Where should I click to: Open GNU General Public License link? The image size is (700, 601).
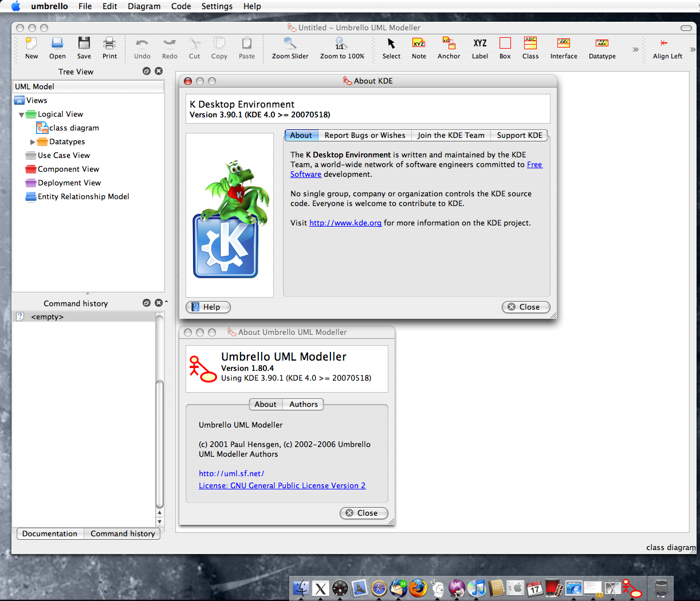click(x=282, y=485)
